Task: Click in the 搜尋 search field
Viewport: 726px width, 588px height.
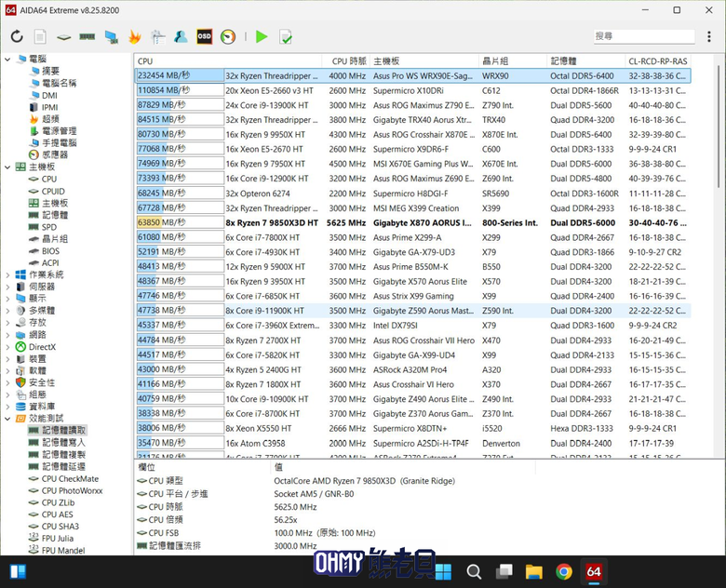Action: pyautogui.click(x=644, y=36)
